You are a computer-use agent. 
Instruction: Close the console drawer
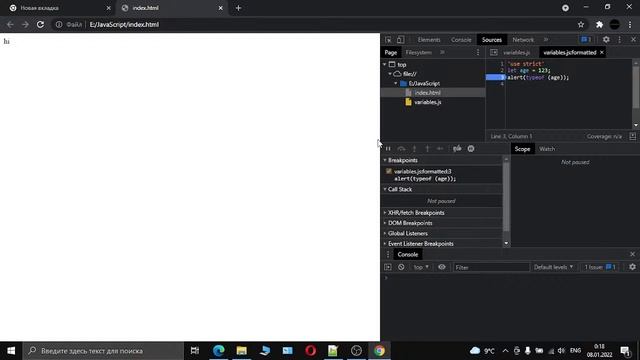pos(633,254)
